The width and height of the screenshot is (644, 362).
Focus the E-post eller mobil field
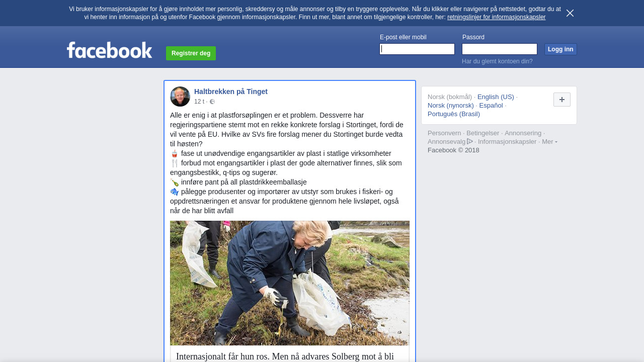417,49
